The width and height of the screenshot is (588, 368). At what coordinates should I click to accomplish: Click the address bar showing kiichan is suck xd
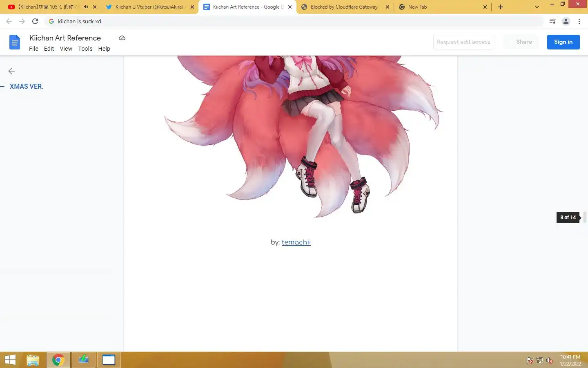pos(294,21)
